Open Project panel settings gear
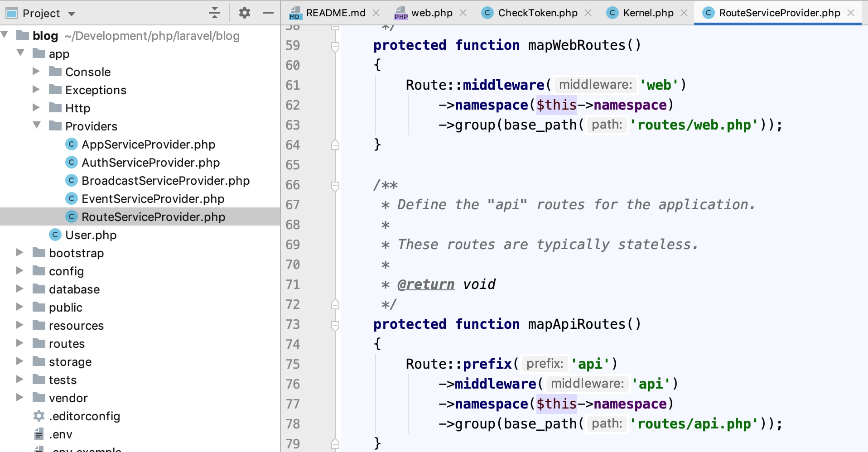 245,13
